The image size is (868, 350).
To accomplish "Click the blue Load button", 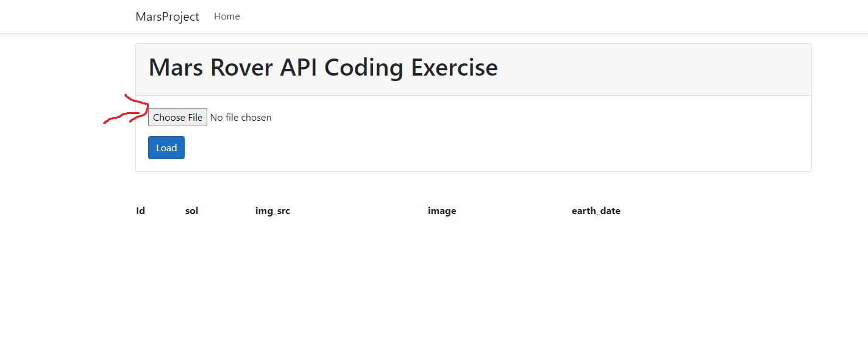I will [166, 148].
